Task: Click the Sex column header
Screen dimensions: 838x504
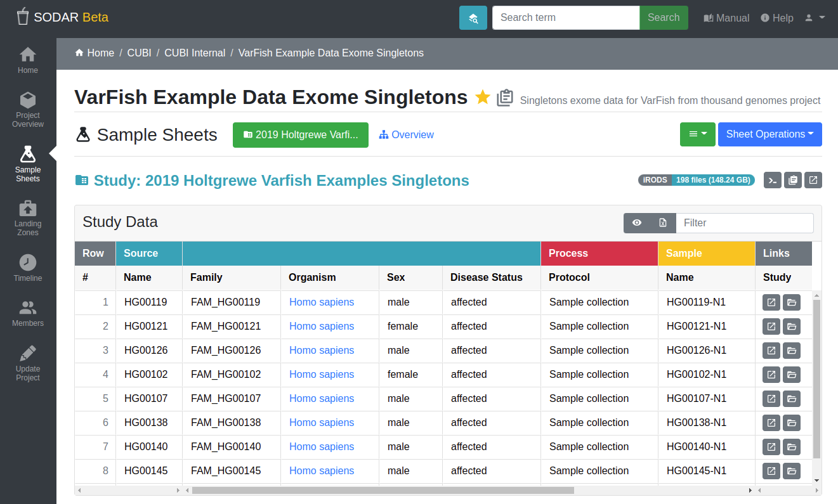Action: [x=411, y=278]
